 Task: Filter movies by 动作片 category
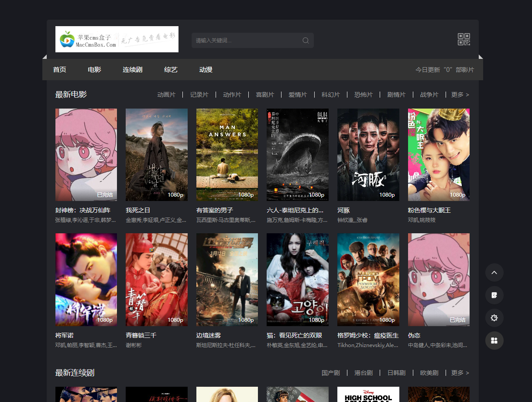pyautogui.click(x=232, y=95)
